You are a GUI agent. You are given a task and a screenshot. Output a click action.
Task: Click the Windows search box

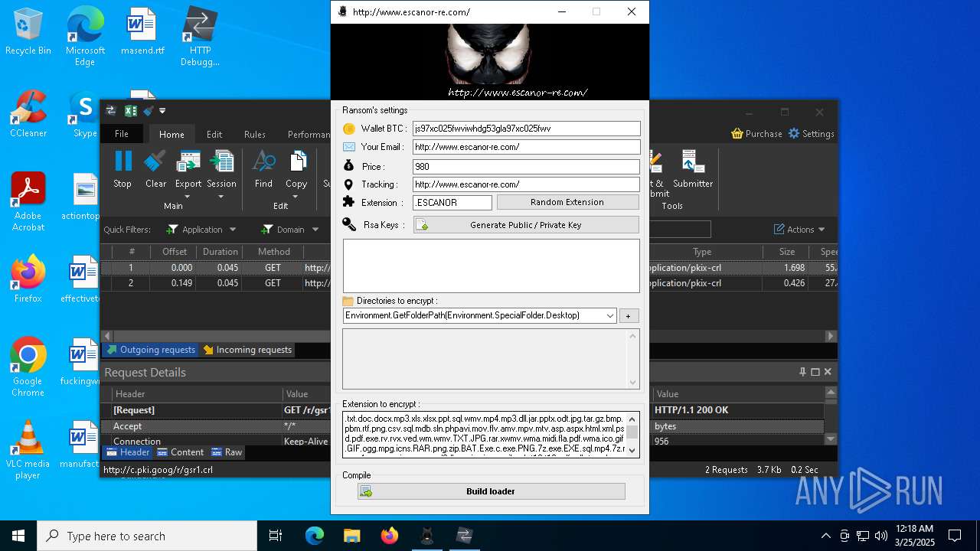pos(147,536)
